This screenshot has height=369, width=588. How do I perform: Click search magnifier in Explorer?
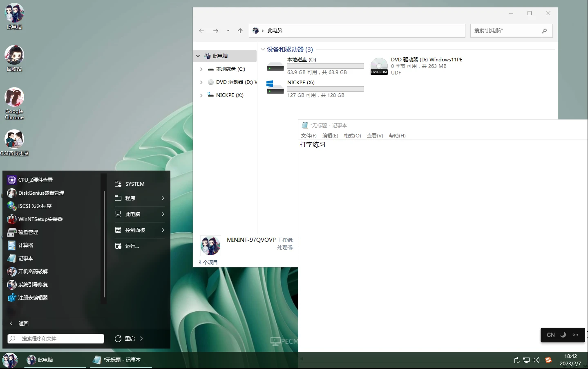tap(544, 31)
